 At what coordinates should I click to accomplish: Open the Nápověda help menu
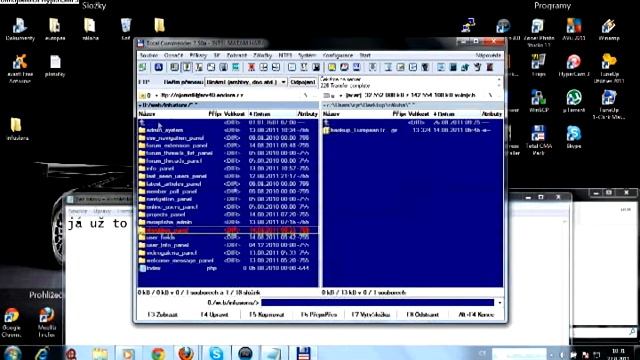pos(488,55)
